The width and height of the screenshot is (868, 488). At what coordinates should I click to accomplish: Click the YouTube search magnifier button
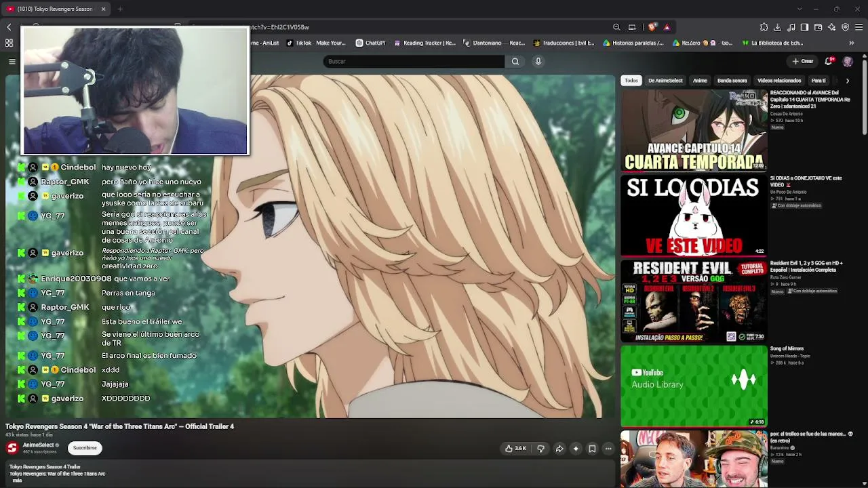tap(515, 62)
